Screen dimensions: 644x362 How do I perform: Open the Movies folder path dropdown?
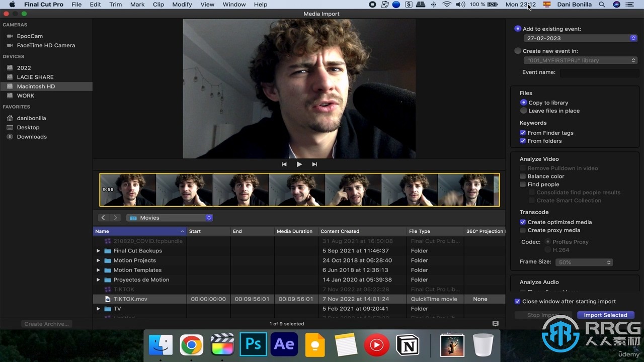coord(170,218)
